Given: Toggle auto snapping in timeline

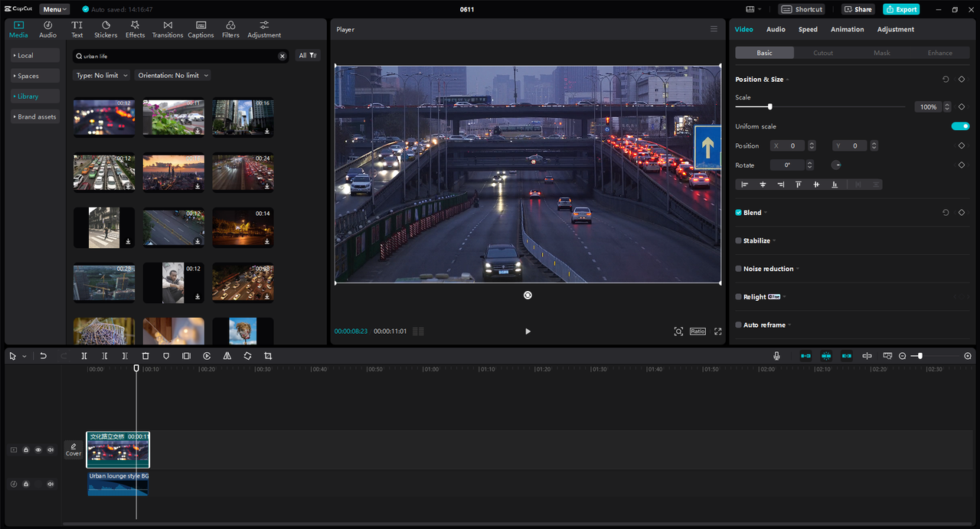Looking at the screenshot, I should pyautogui.click(x=826, y=356).
